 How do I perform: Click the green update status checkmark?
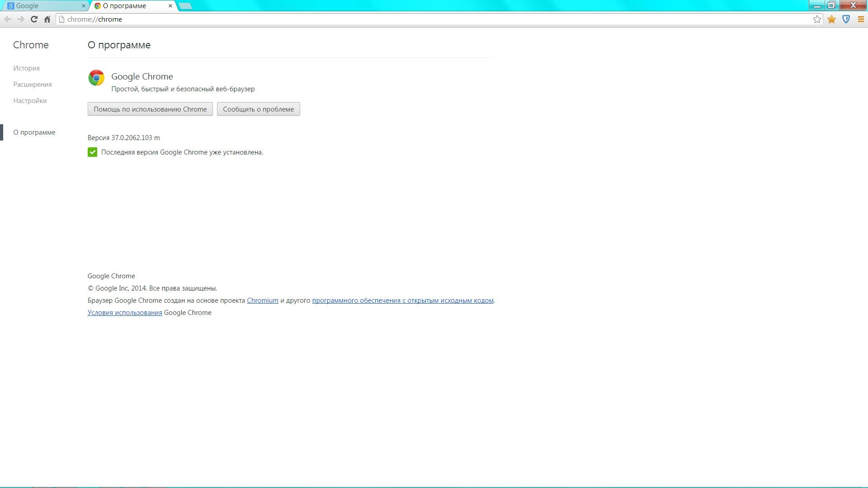click(92, 152)
